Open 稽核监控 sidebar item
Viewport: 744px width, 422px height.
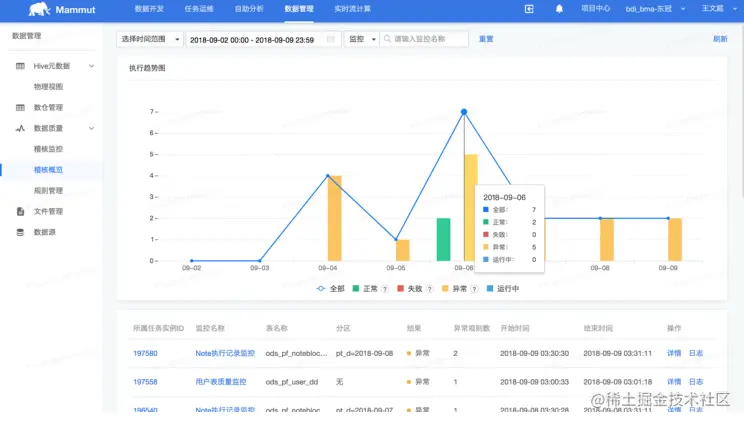[48, 149]
